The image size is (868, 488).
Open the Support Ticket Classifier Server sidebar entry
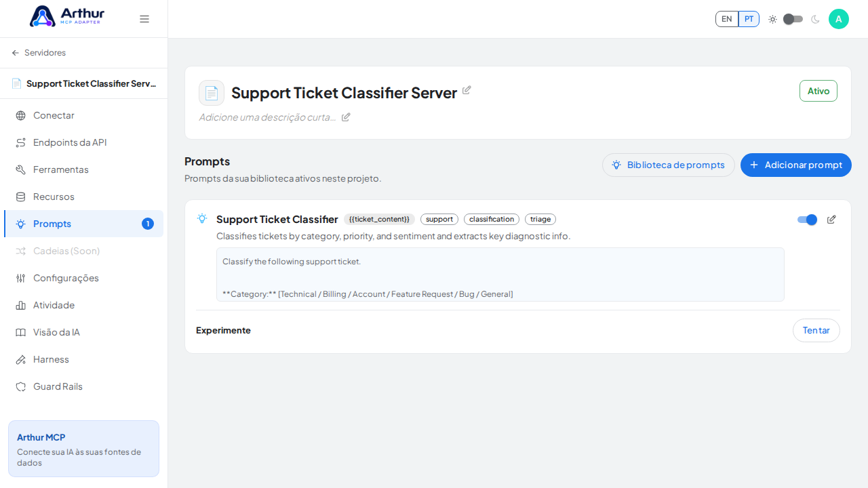click(x=83, y=83)
